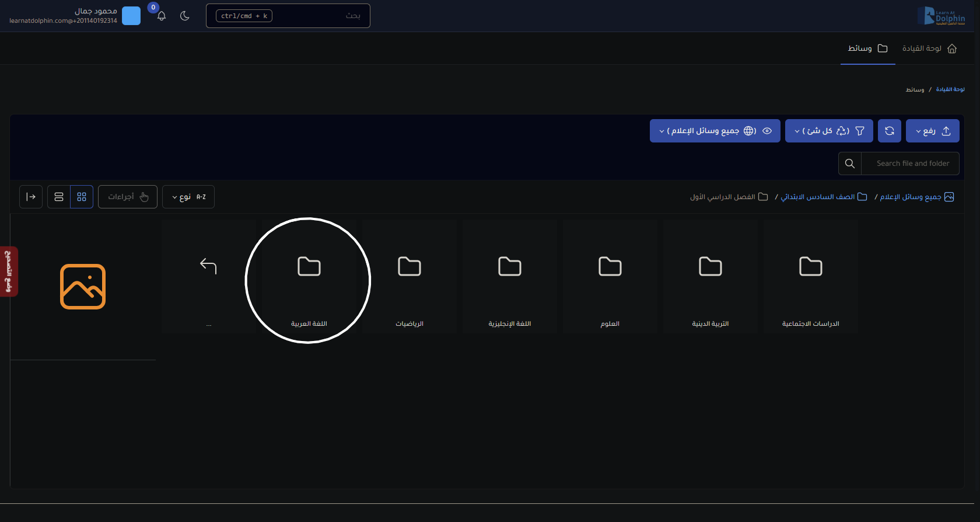The width and height of the screenshot is (980, 522).
Task: Open جميع وسائل الإعلام visibility dropdown
Action: 715,131
